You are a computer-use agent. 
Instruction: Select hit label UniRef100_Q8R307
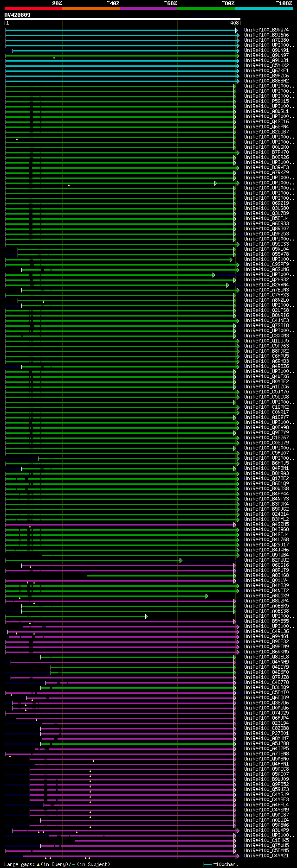click(266, 229)
